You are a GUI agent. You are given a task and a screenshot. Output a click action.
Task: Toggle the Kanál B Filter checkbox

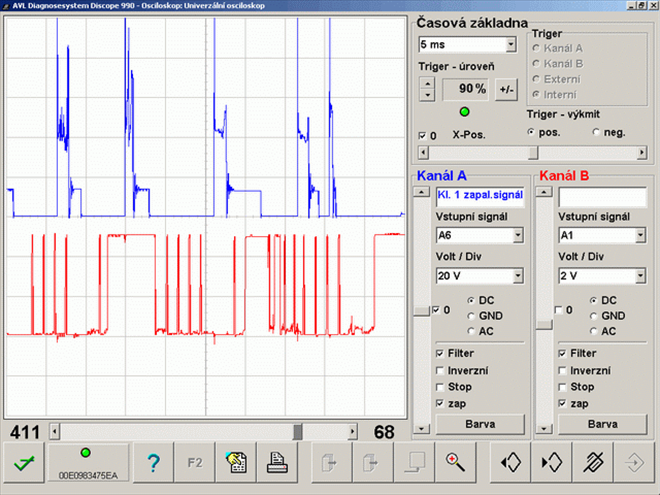(x=562, y=354)
